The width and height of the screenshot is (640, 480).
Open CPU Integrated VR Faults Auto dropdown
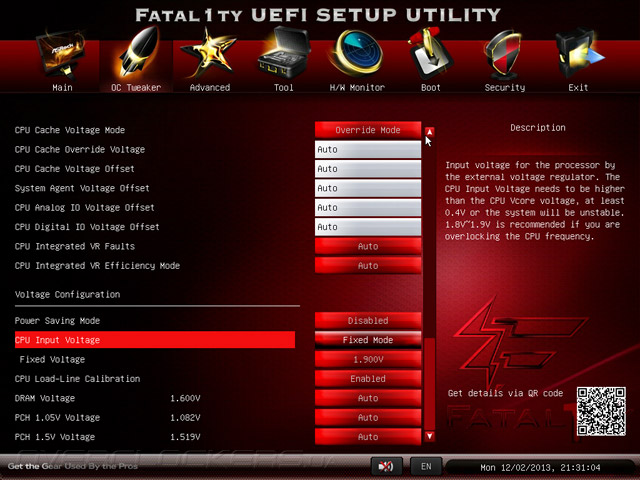coord(368,246)
